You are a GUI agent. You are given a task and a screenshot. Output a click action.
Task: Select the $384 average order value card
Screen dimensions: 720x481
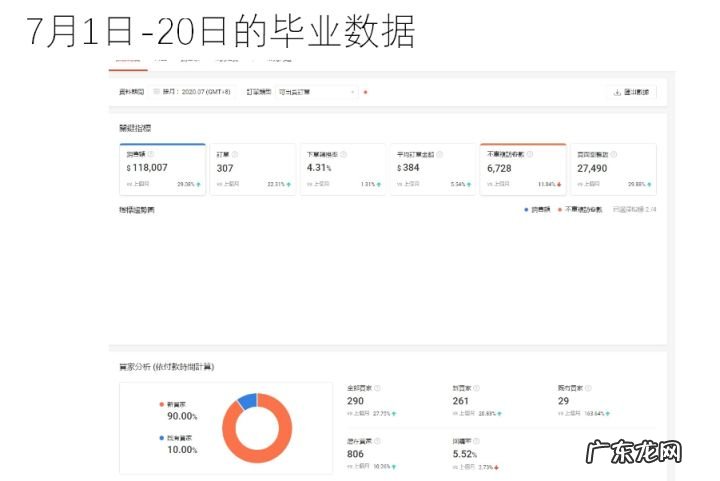(x=433, y=169)
